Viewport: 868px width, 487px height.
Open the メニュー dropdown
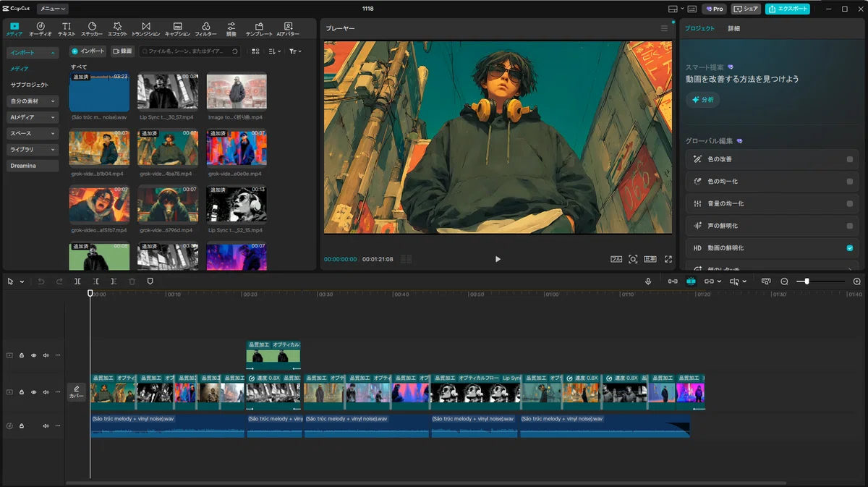pos(53,9)
